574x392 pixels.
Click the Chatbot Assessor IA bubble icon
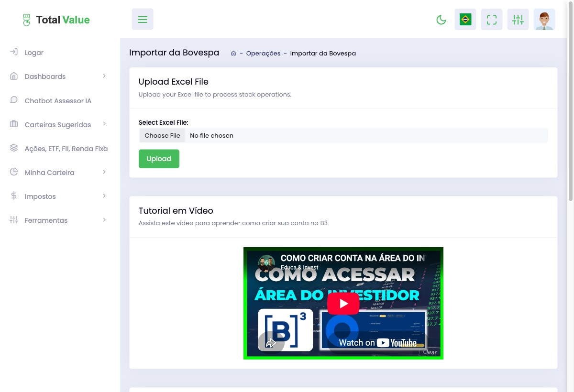tap(14, 100)
